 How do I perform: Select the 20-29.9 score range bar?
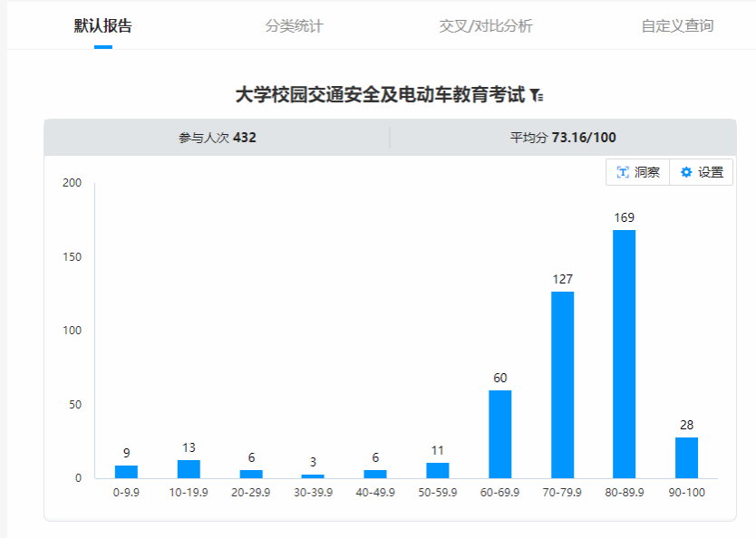[251, 474]
